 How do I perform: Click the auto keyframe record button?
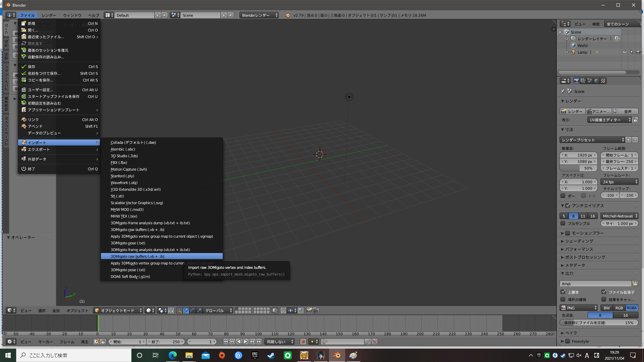(x=303, y=342)
